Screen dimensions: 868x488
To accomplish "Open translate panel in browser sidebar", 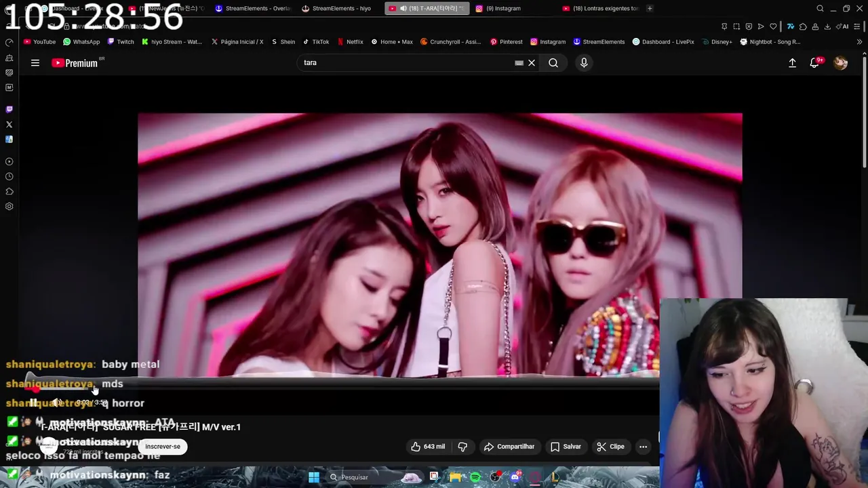I will coord(9,140).
